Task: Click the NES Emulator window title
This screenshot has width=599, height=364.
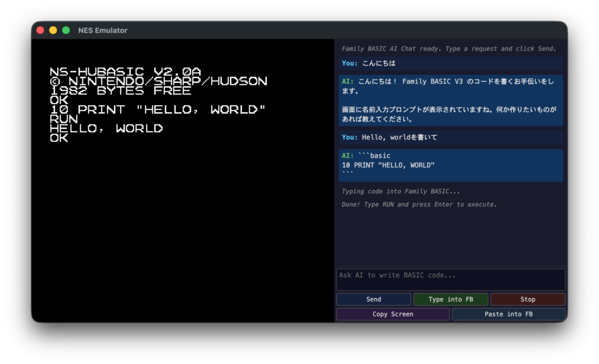Action: pos(102,30)
